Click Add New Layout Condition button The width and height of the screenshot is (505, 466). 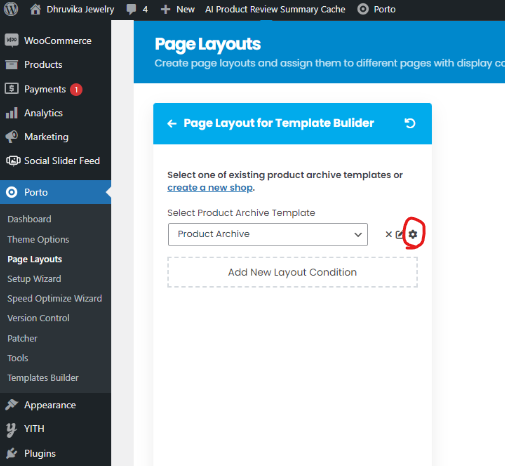tap(292, 272)
